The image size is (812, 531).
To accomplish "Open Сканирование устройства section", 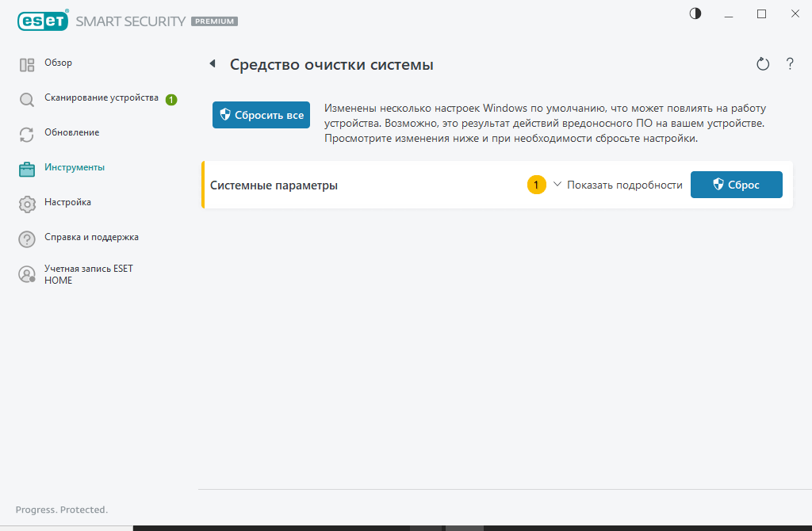I will [x=101, y=97].
